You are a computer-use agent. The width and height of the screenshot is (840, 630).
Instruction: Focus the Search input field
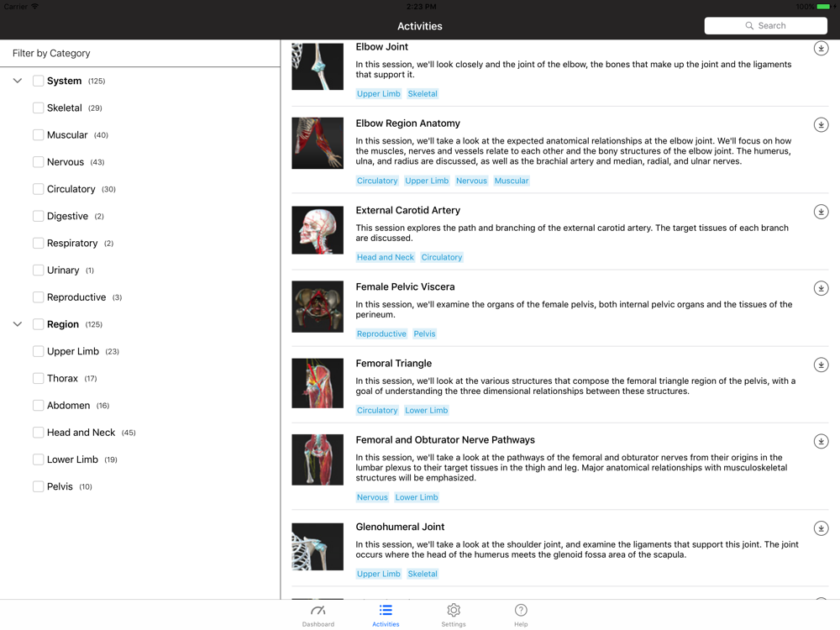(765, 26)
